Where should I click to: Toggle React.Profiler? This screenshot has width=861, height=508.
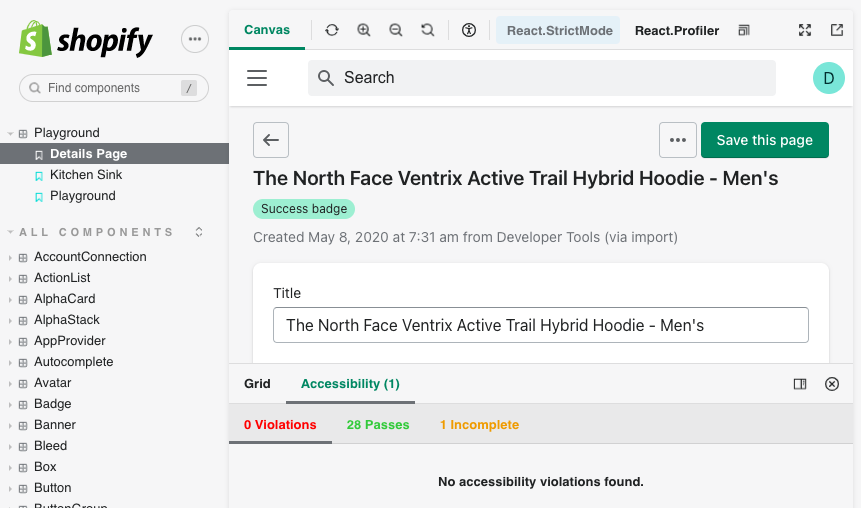point(676,30)
